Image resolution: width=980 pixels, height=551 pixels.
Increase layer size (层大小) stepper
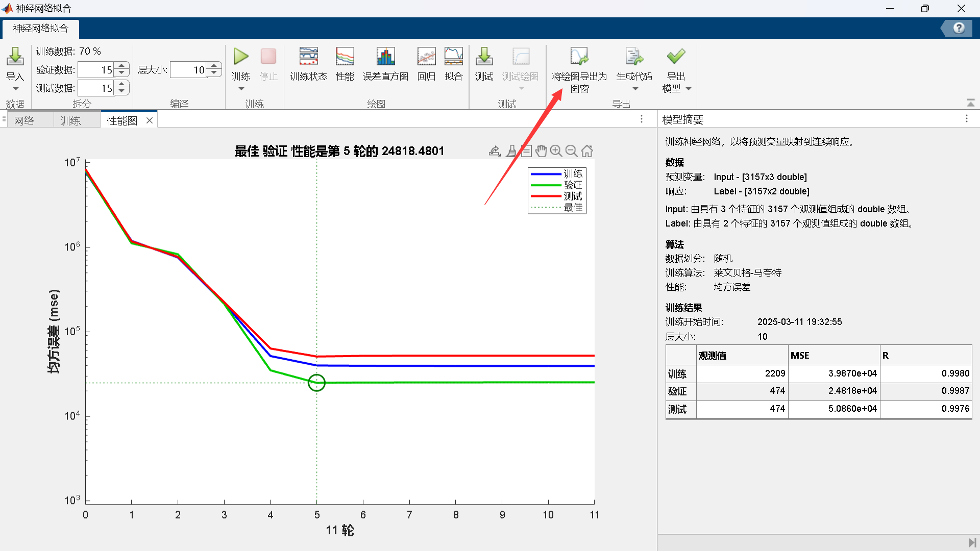pos(214,66)
